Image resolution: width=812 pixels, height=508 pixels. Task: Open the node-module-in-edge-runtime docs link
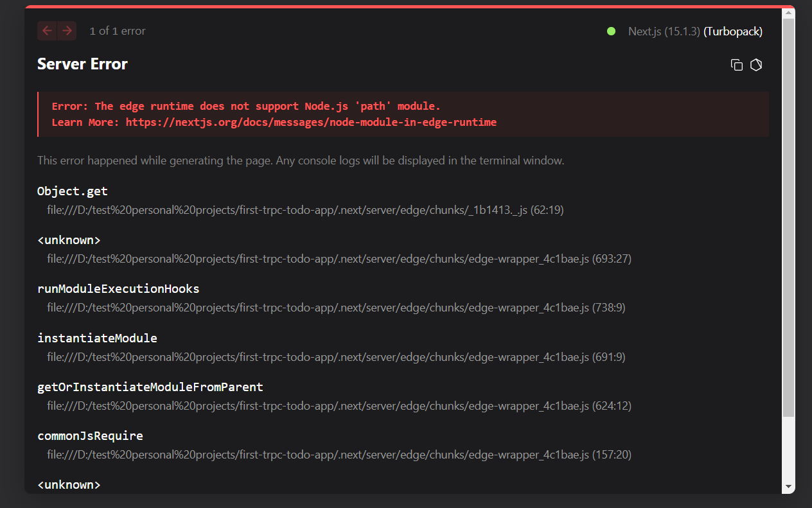tap(311, 122)
